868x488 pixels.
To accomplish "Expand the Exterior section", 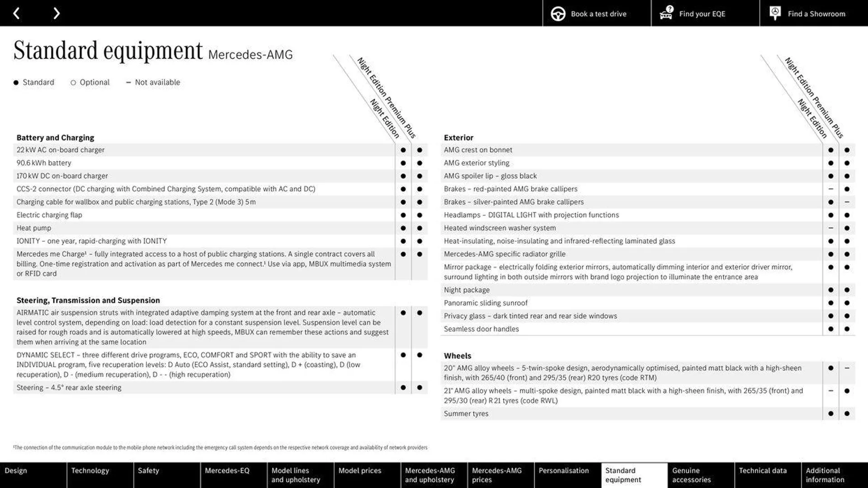I will [458, 138].
